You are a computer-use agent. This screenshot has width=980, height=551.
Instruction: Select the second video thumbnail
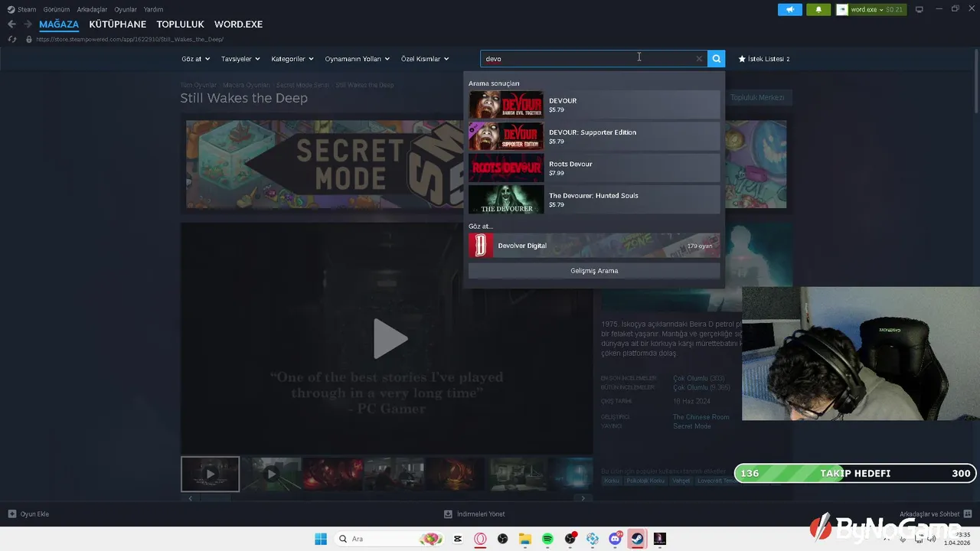(271, 474)
